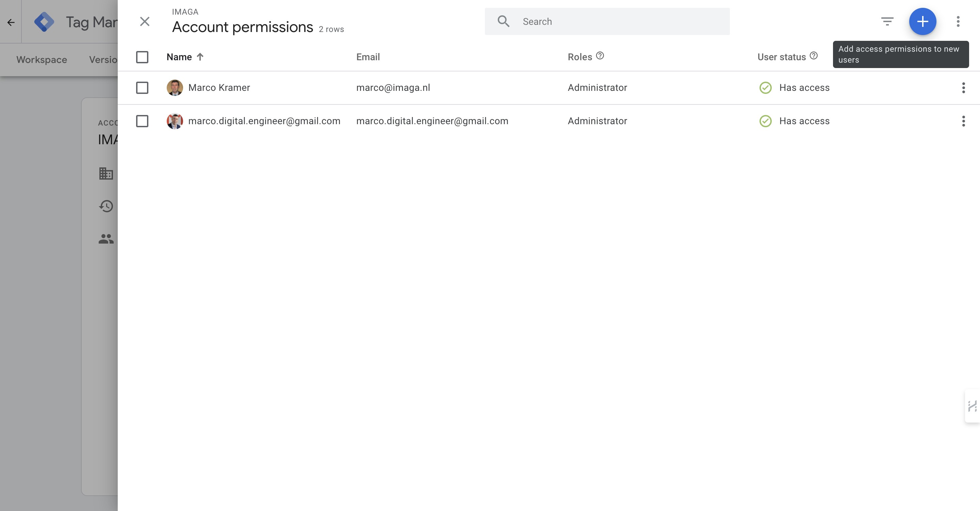Check the Marco Kramer row checkbox
980x511 pixels.
[142, 88]
